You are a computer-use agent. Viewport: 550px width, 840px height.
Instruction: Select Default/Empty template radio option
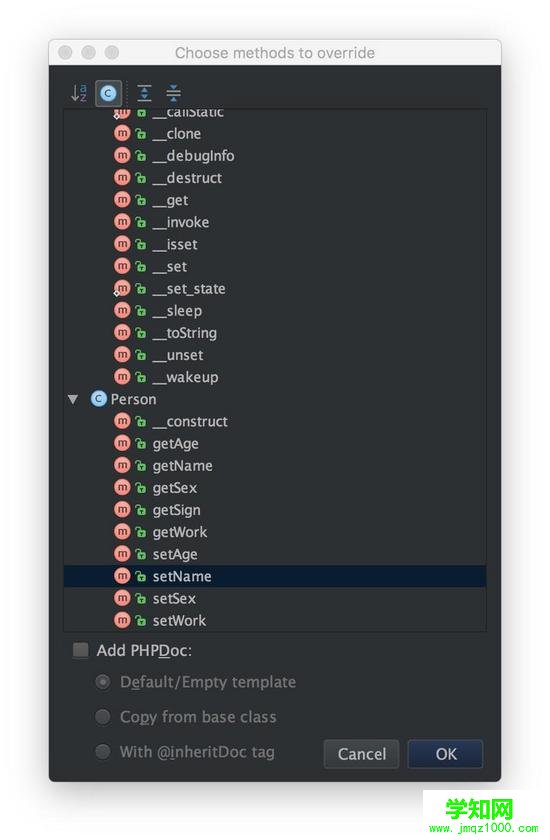[103, 682]
